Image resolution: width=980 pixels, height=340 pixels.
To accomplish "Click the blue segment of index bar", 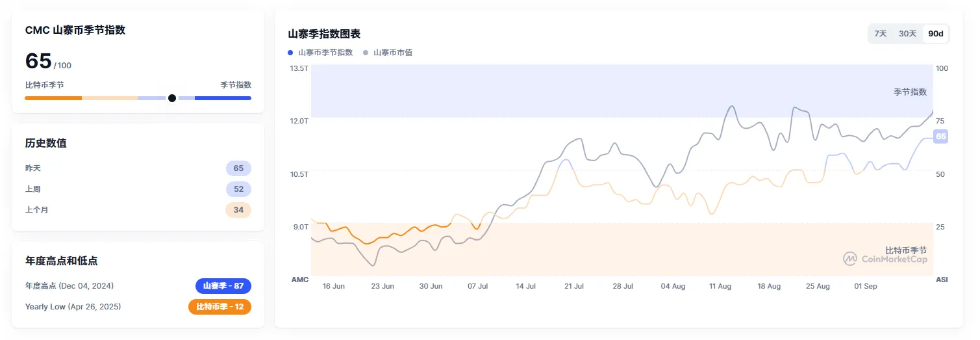I will pos(223,98).
